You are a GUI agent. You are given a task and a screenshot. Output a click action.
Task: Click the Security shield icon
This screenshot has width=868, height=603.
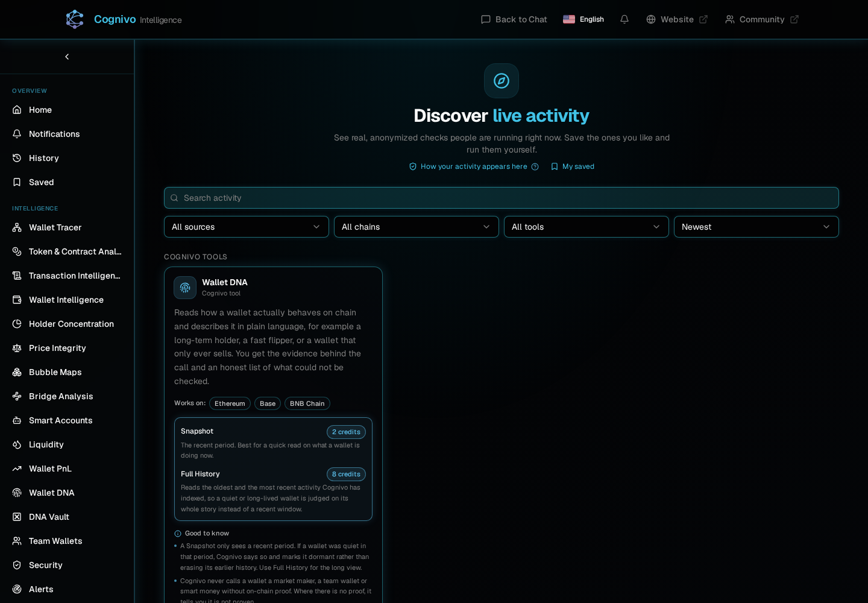[x=17, y=565]
